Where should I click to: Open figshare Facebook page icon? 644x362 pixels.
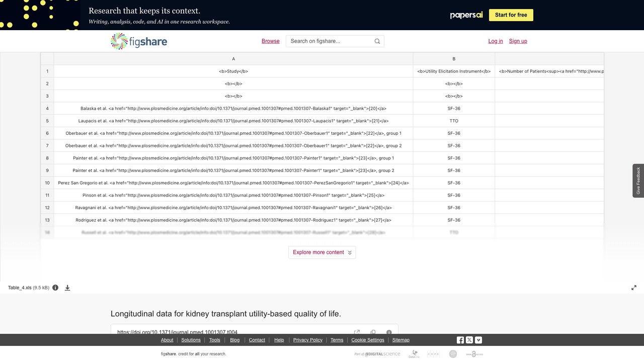click(460, 340)
